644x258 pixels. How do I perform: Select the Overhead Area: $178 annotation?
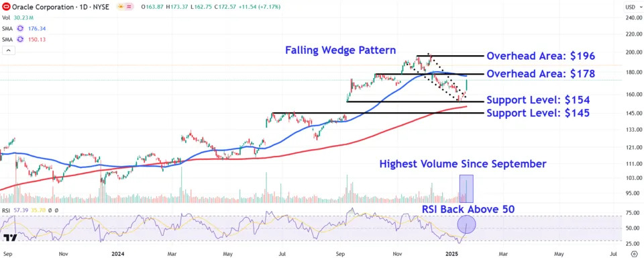click(541, 74)
